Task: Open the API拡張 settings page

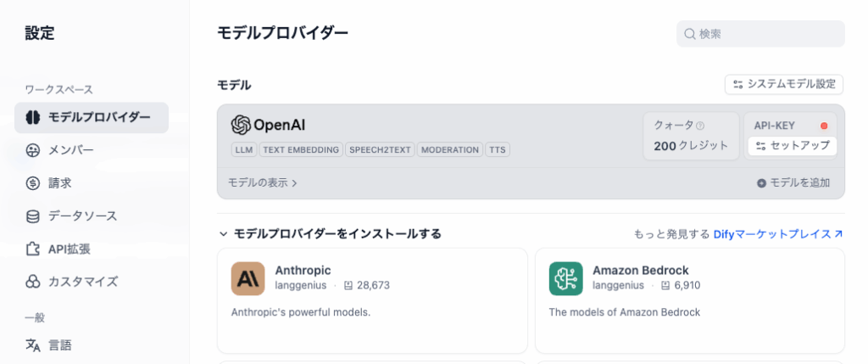Action: [70, 249]
